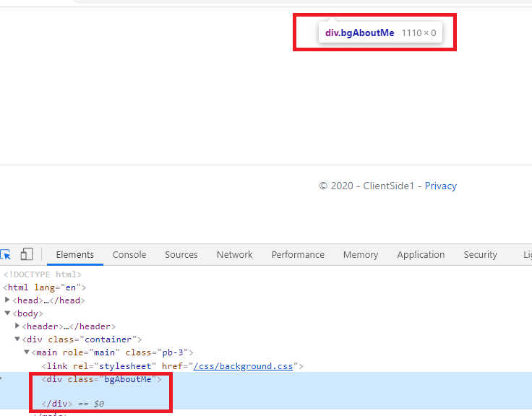The height and width of the screenshot is (416, 532).
Task: Collapse the div container node
Action: pos(17,339)
